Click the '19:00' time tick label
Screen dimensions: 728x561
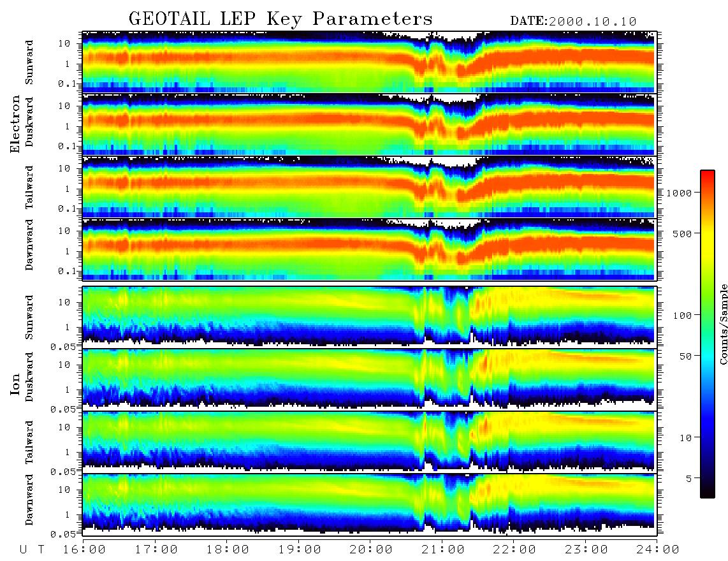(x=300, y=550)
